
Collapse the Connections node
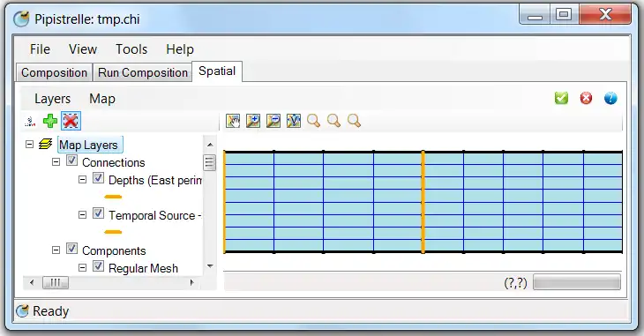click(x=56, y=162)
